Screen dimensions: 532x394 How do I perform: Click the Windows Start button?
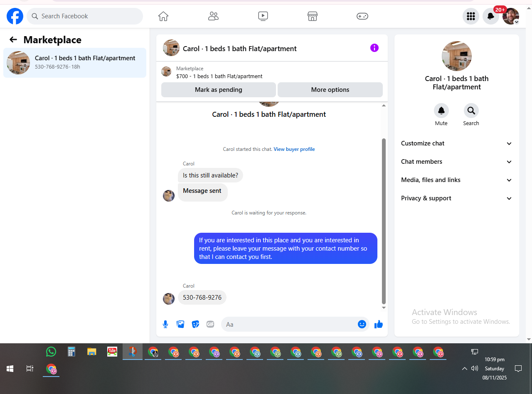(10, 369)
